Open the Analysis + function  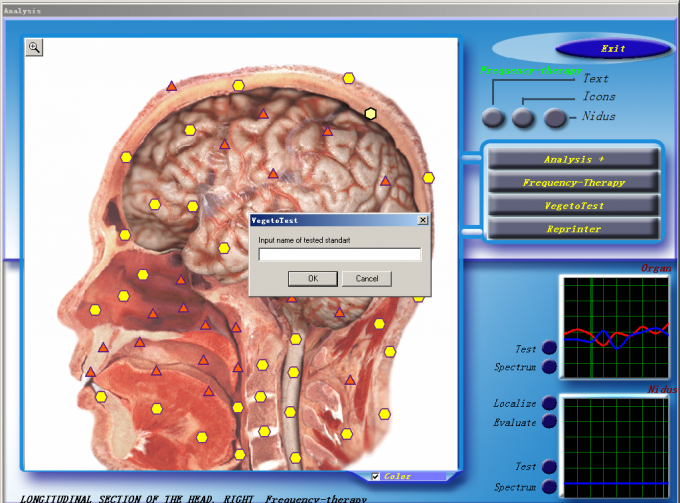coord(573,159)
